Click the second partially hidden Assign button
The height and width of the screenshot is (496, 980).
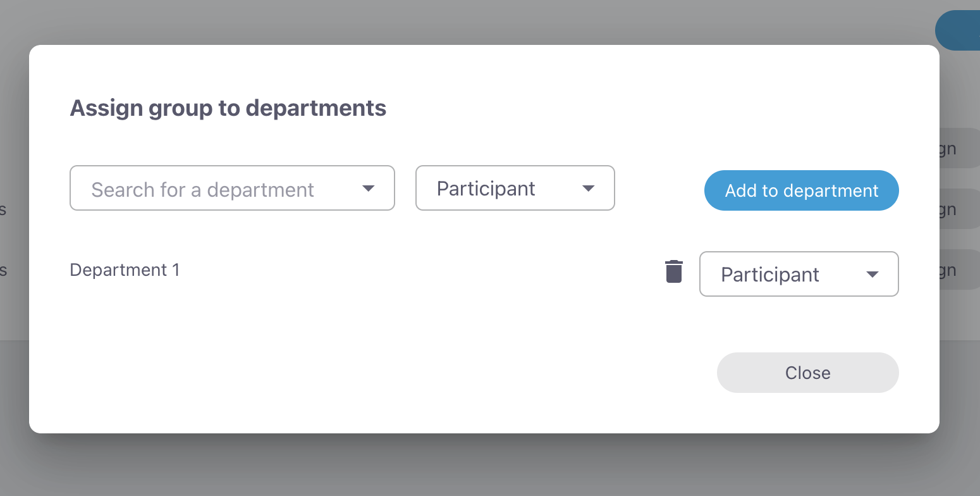[959, 209]
